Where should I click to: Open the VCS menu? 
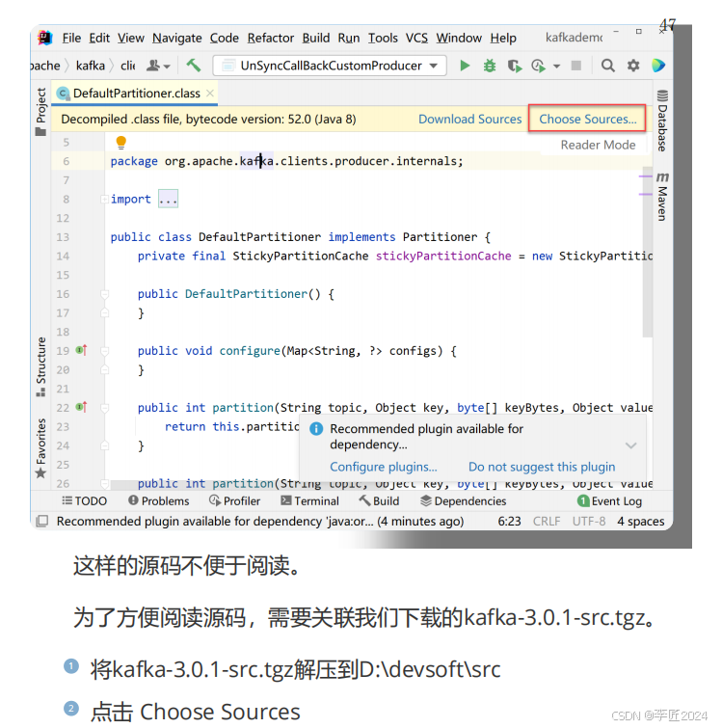pyautogui.click(x=416, y=38)
